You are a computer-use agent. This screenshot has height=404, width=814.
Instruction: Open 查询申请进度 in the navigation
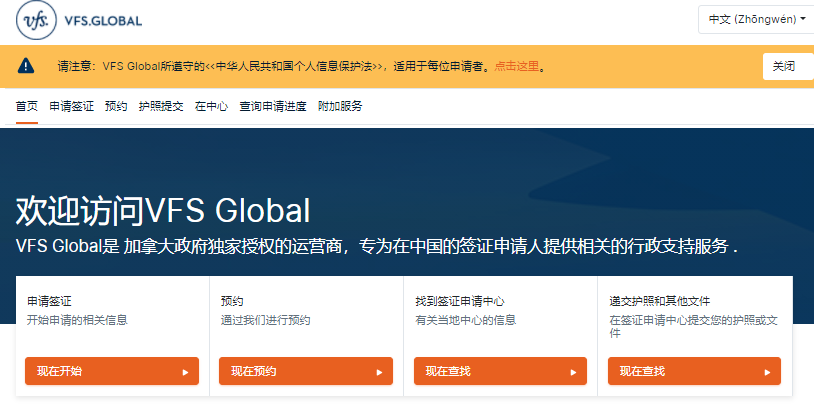[x=273, y=106]
